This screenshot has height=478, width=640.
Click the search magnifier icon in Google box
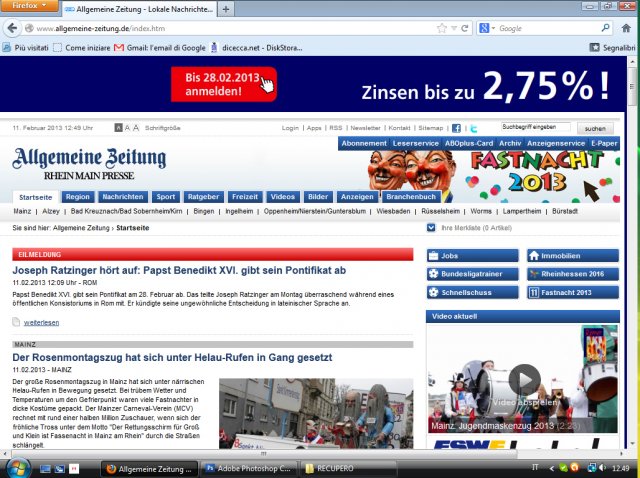click(x=605, y=28)
